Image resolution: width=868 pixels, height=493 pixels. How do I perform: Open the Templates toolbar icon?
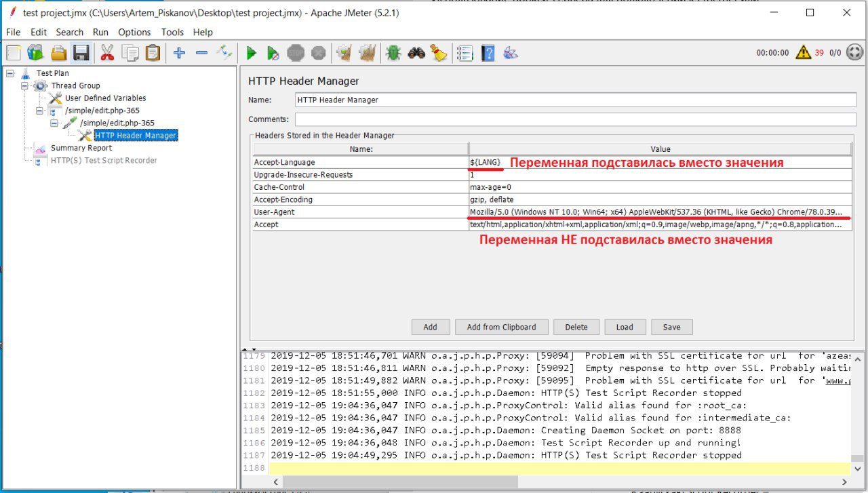(x=35, y=52)
